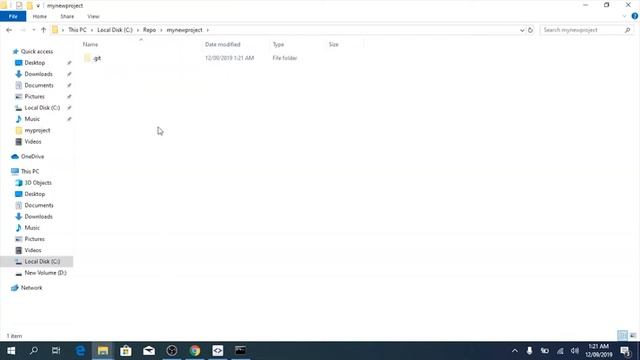Open the Home ribbon tab
This screenshot has width=640, height=360.
coord(40,16)
